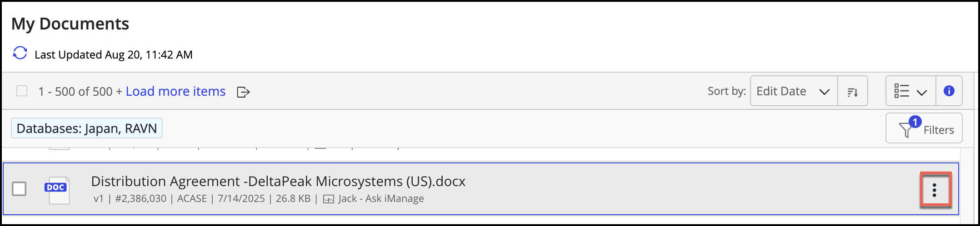Click the refresh icon beside Last Updated
Screen dimensions: 980x226
pos(20,53)
